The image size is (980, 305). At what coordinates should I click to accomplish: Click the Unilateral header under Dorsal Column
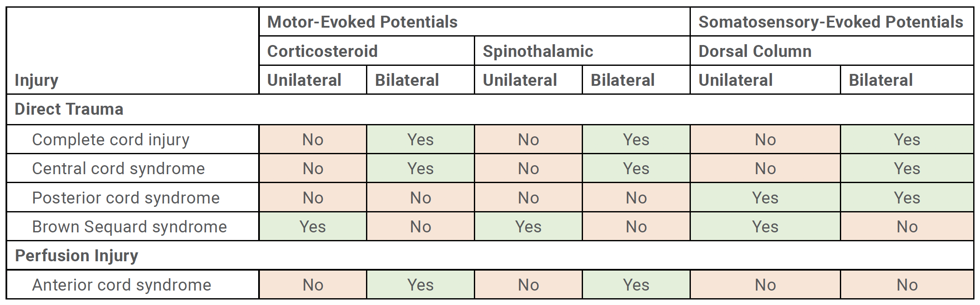click(765, 80)
